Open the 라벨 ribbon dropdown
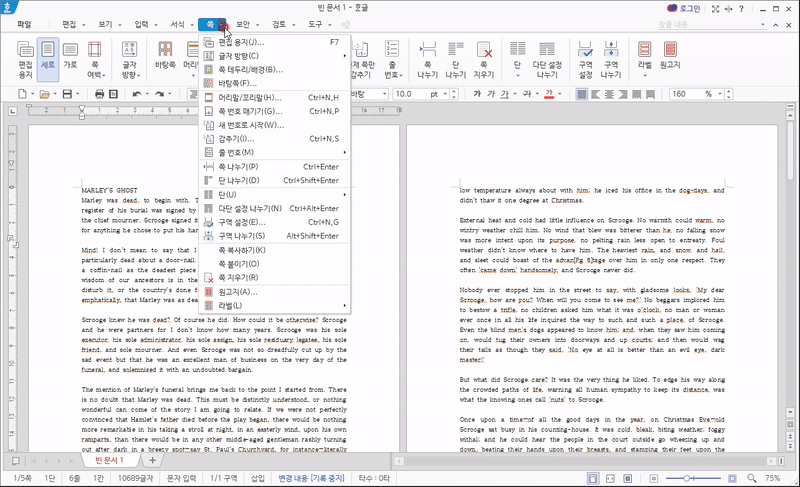 644,60
